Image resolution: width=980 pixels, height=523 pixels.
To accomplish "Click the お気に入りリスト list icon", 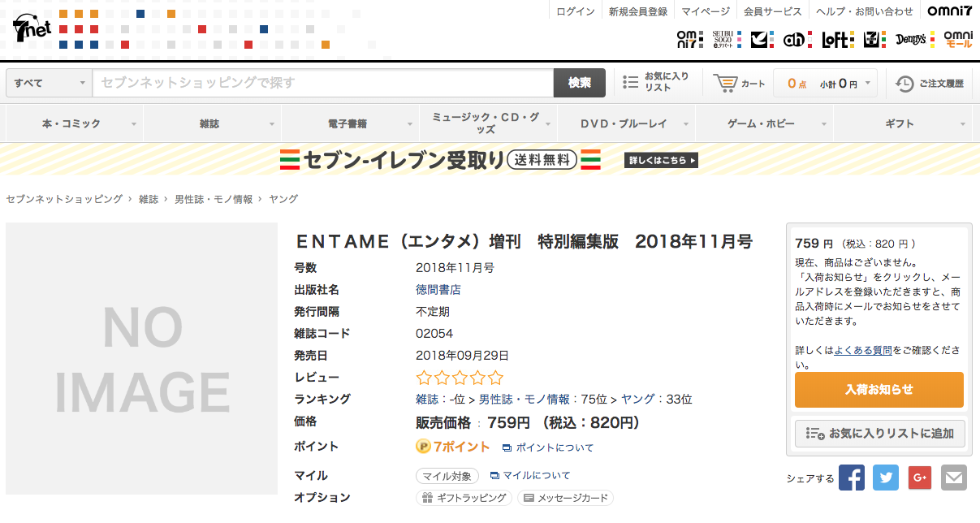I will coord(630,82).
